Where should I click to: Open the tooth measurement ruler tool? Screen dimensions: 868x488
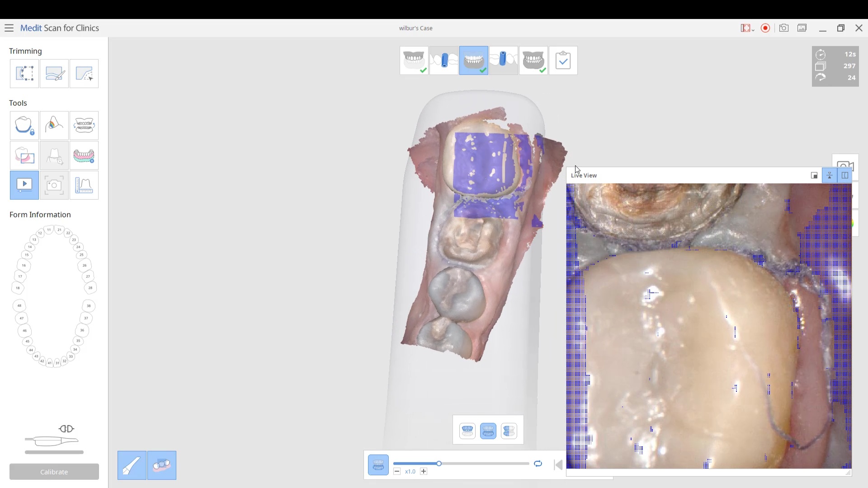84,185
